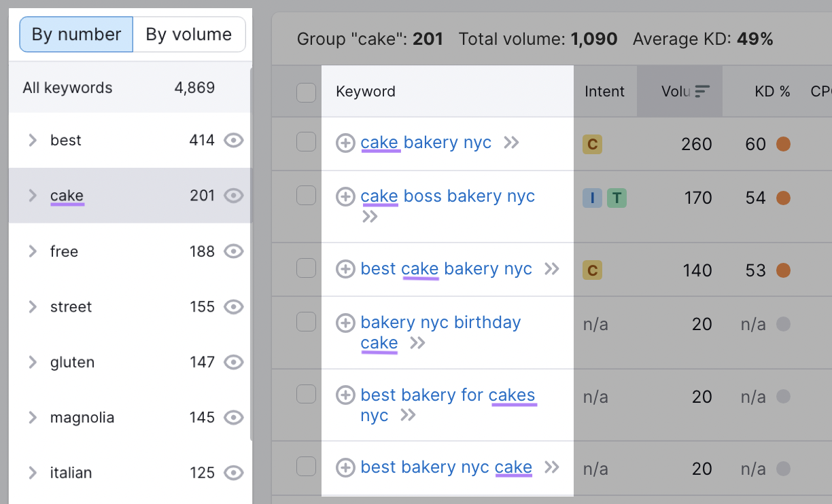Select the "By number" tab

pos(75,34)
